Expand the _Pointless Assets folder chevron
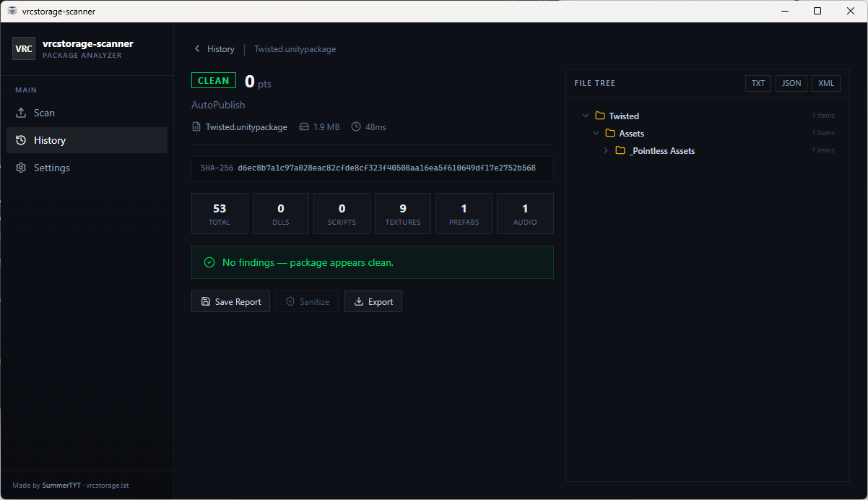868x500 pixels. pos(606,150)
